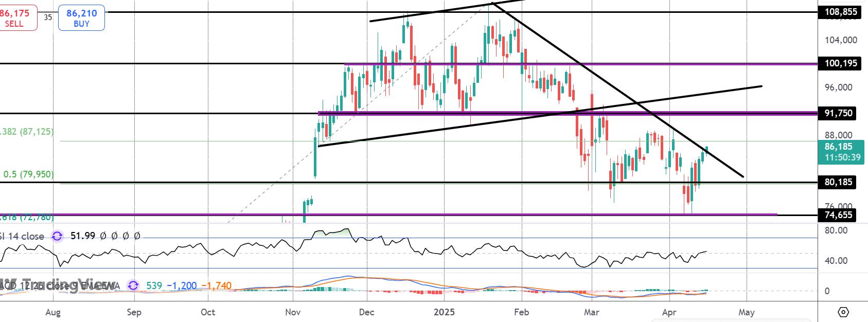Click the MACD indicator refresh icon

[133, 285]
